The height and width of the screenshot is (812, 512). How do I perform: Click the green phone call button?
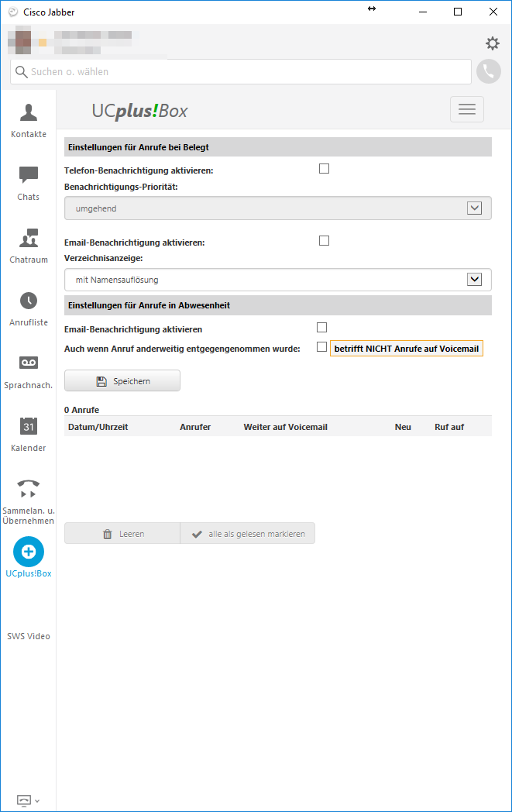(489, 71)
